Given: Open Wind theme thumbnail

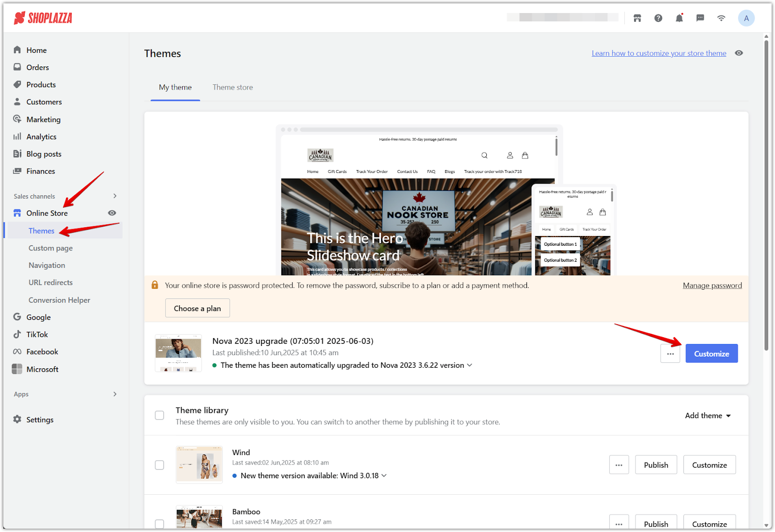Looking at the screenshot, I should tap(199, 465).
